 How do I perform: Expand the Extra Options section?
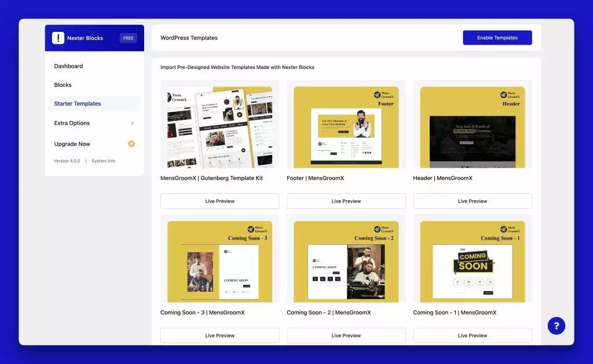tap(72, 123)
